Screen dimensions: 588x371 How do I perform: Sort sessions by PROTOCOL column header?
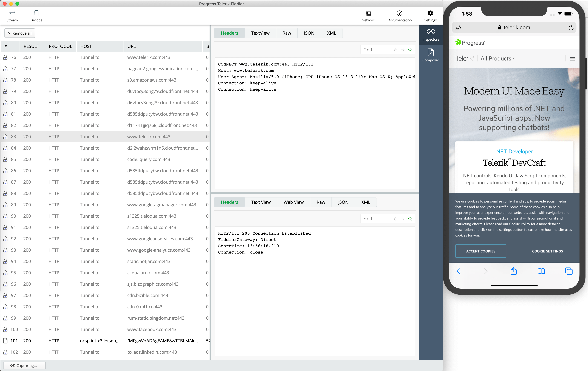click(x=60, y=46)
